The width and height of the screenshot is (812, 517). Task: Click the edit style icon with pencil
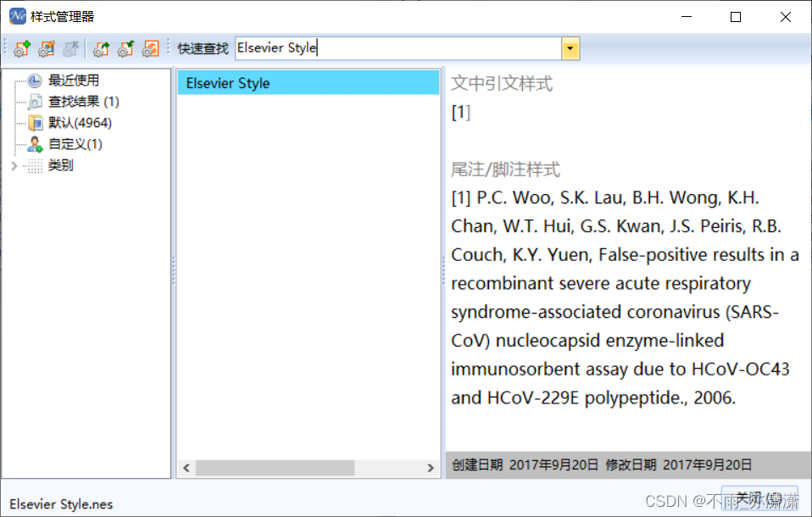pos(47,48)
